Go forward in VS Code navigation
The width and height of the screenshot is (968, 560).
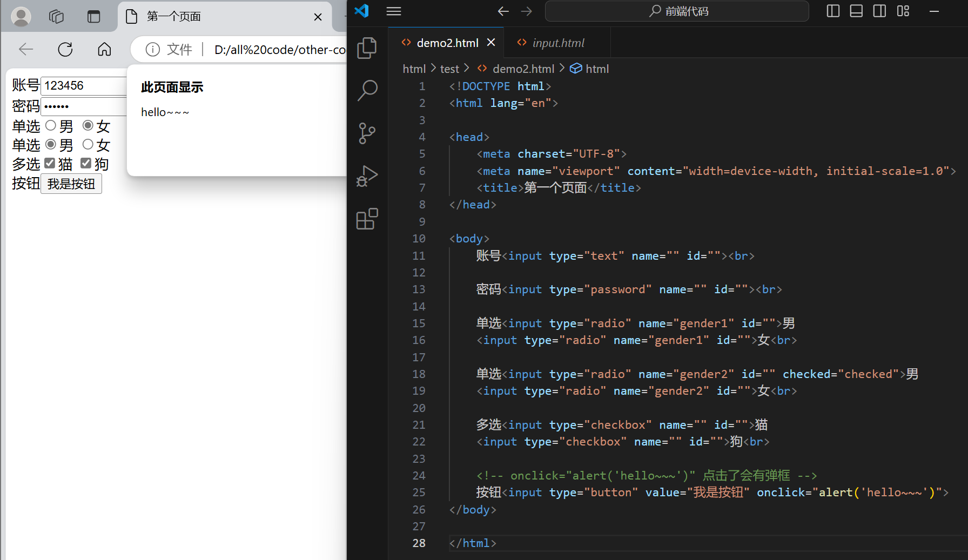coord(526,11)
